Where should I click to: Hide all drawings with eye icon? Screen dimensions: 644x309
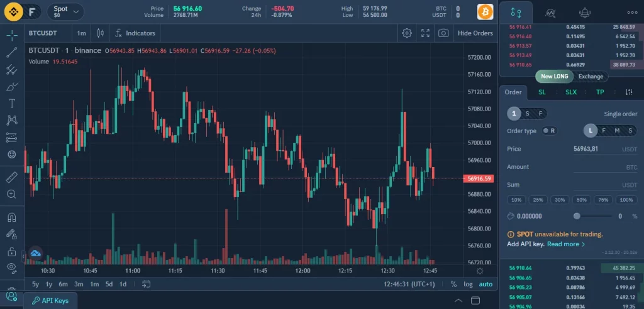12,268
